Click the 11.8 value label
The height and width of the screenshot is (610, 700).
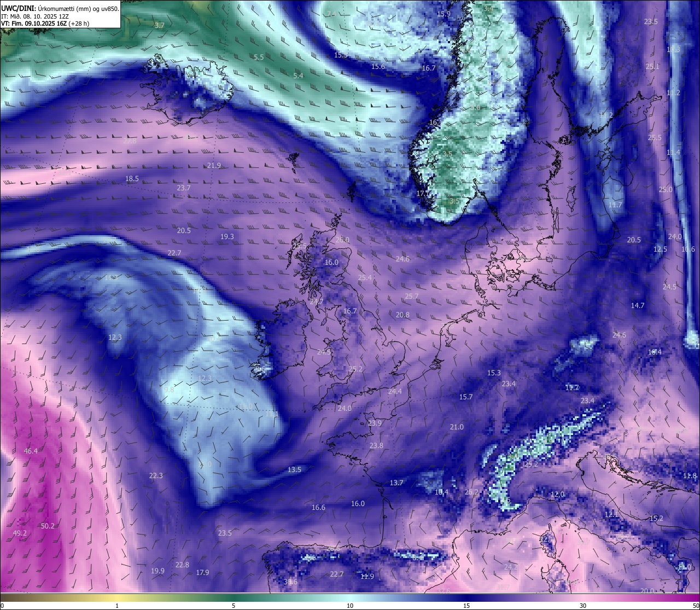[690, 476]
